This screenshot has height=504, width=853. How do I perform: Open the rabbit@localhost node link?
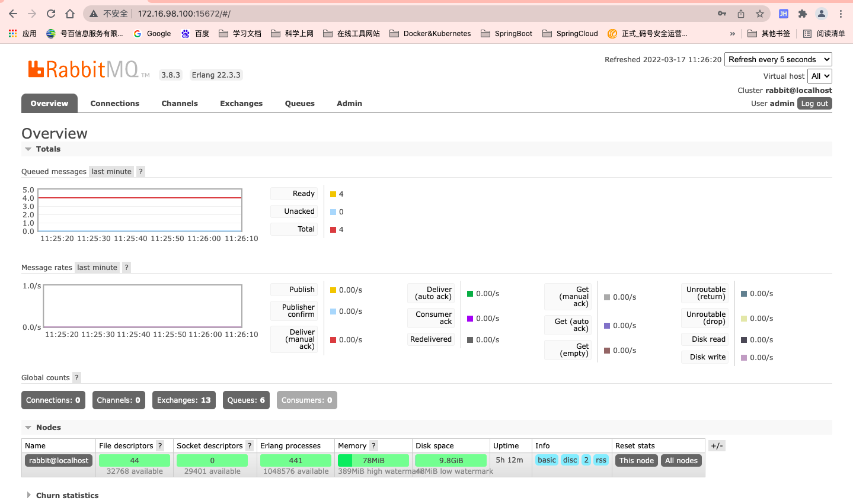coord(59,461)
